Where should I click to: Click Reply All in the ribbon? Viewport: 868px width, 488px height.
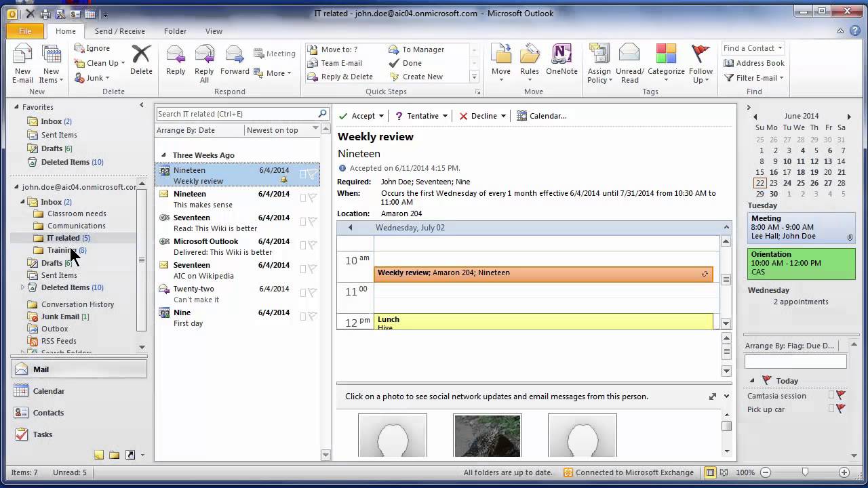tap(204, 64)
